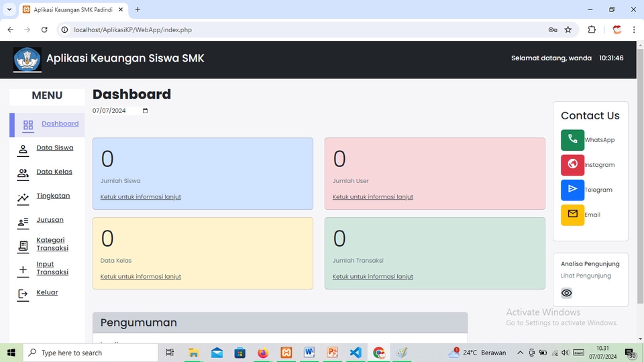644x362 pixels.
Task: Open the tab search dropdown arrow
Action: click(x=9, y=9)
